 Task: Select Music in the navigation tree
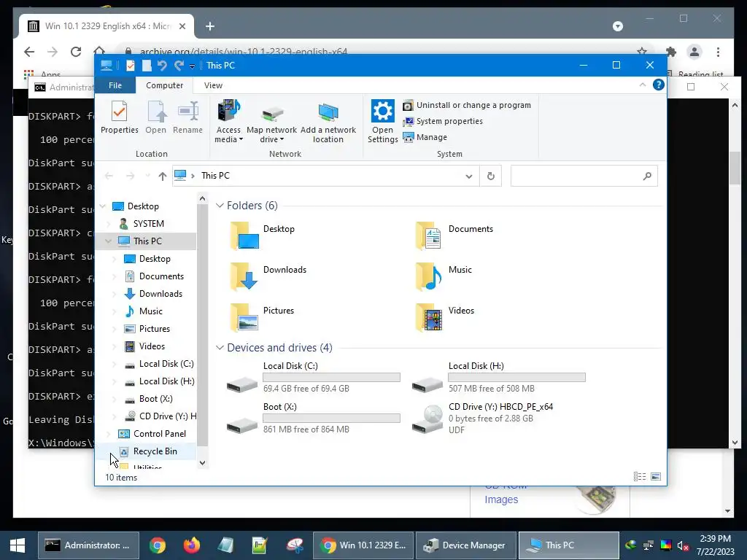coord(150,311)
